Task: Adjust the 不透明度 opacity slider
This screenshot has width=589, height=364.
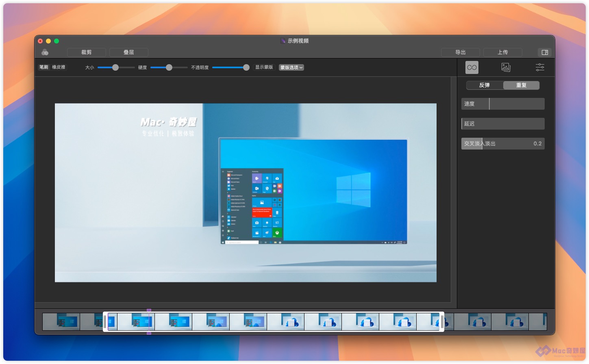Action: point(231,67)
